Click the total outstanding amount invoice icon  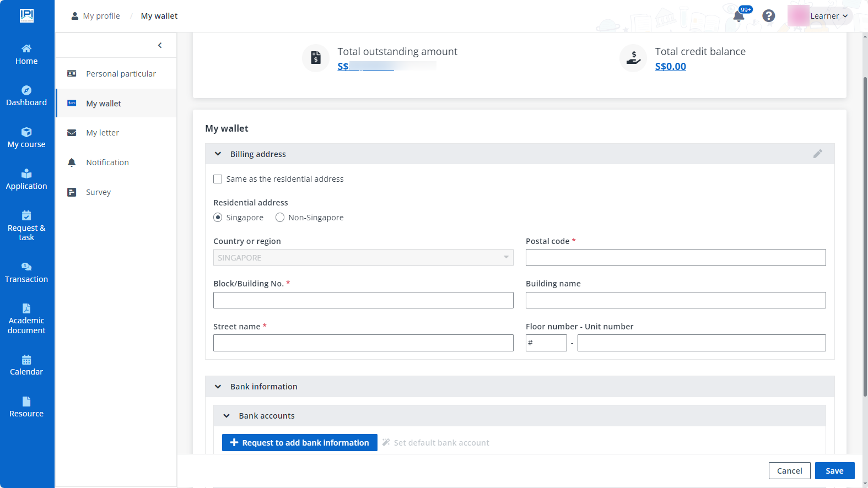[316, 58]
